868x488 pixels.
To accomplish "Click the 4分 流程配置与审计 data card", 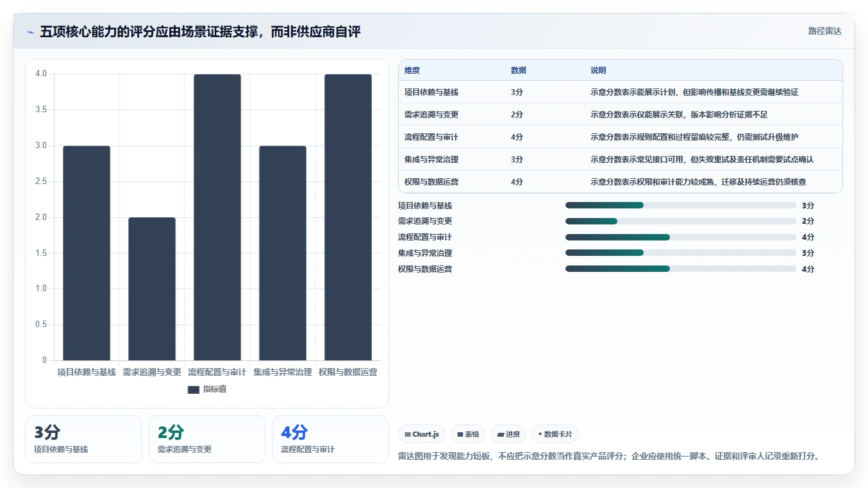I will point(330,439).
